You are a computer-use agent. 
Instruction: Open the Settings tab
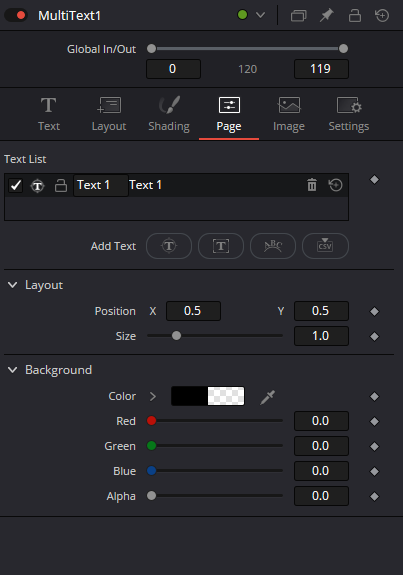click(349, 114)
